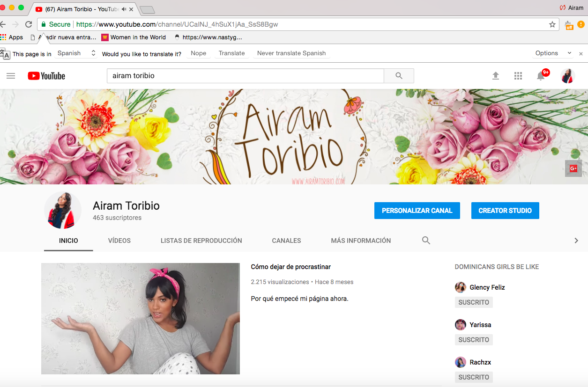Bookmark this page with star icon
This screenshot has height=387, width=588.
[552, 24]
